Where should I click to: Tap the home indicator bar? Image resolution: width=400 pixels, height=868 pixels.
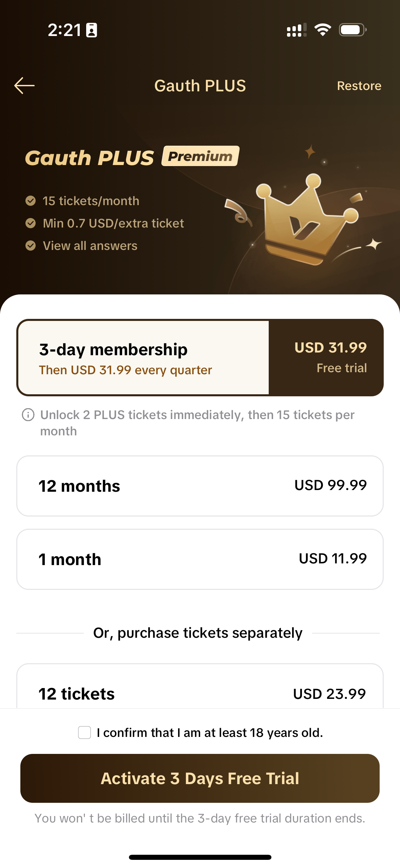click(x=200, y=857)
